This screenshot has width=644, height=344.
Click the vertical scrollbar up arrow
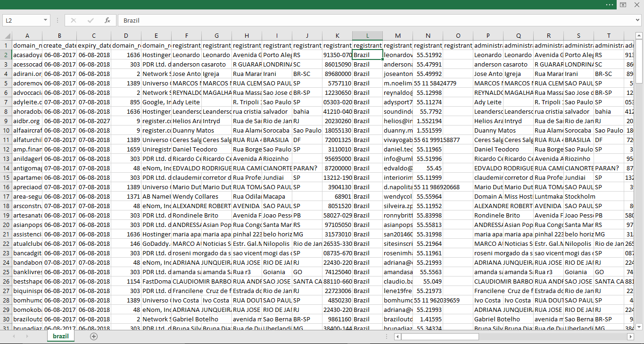639,35
